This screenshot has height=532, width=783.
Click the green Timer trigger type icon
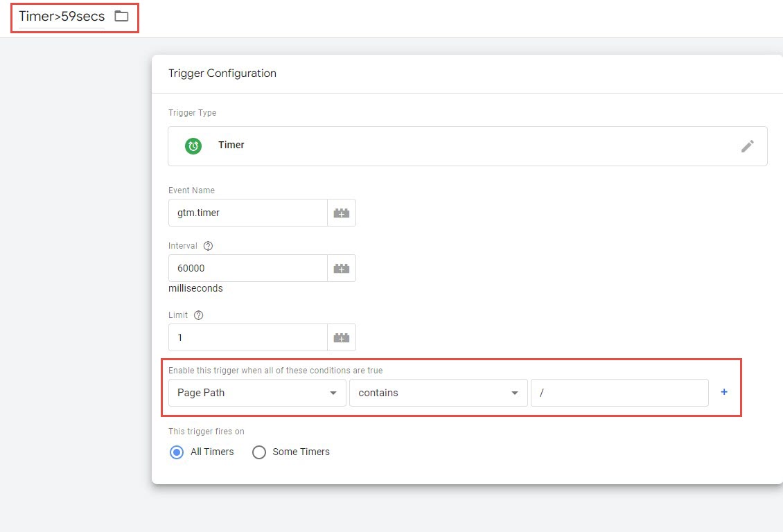(193, 146)
